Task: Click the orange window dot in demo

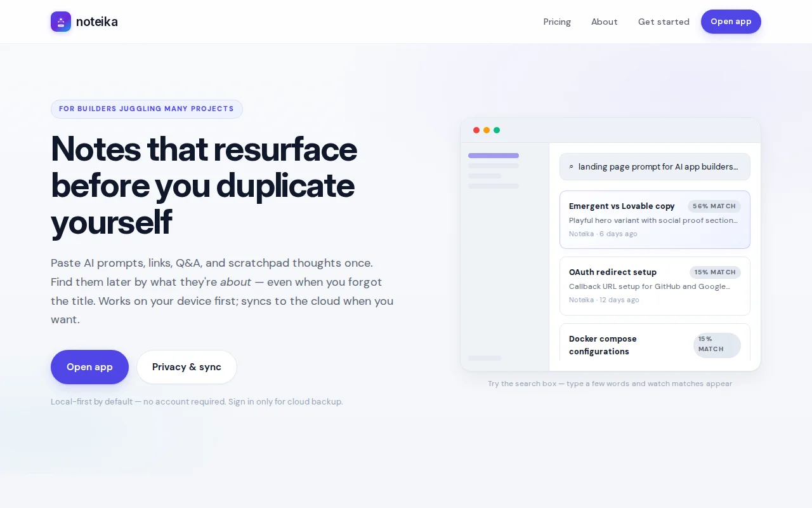Action: (487, 130)
